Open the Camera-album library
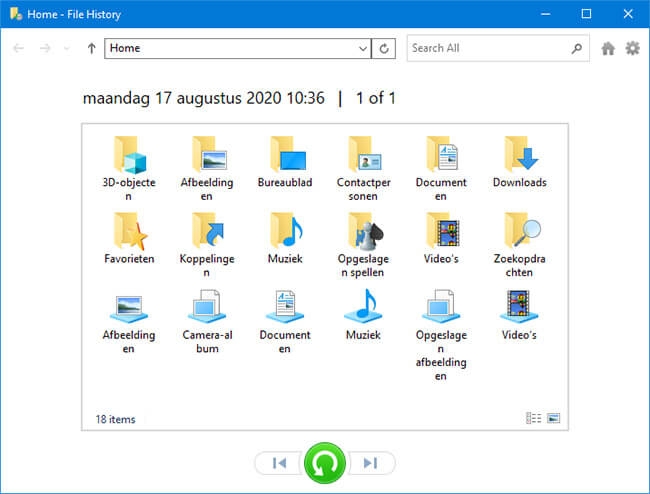Image resolution: width=650 pixels, height=494 pixels. (207, 321)
